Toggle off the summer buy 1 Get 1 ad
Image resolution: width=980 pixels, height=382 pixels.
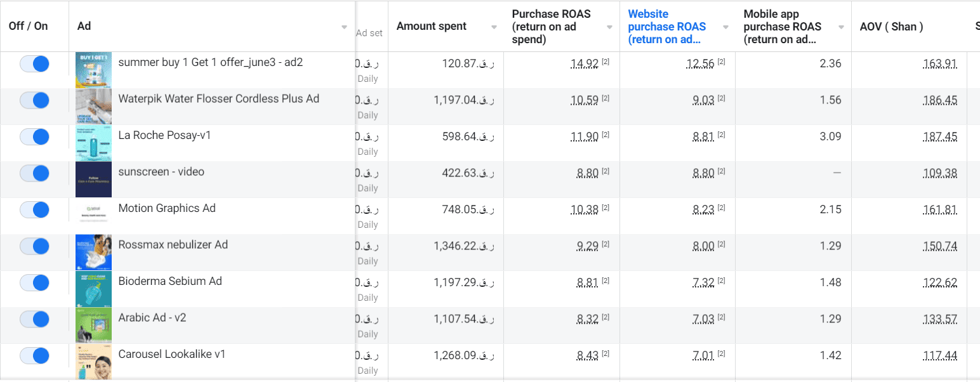(x=34, y=64)
